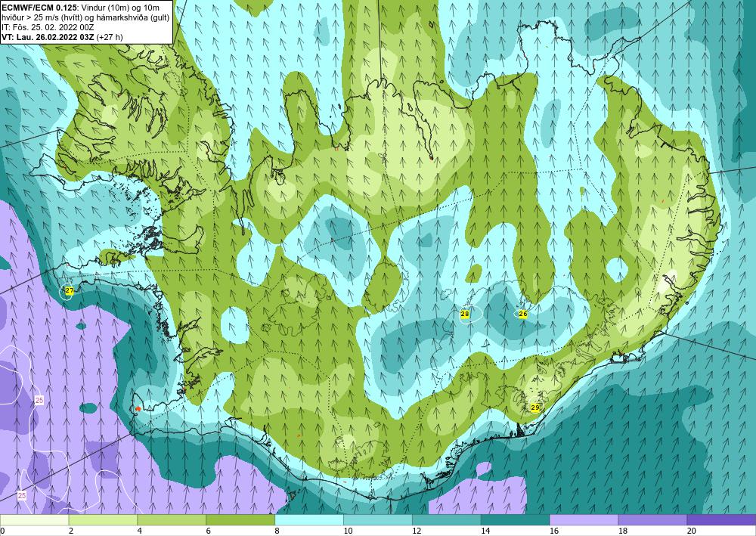The height and width of the screenshot is (536, 756).
Task: Pick the pale yellow 0–2 m/s legend swatch
Action: click(x=34, y=520)
